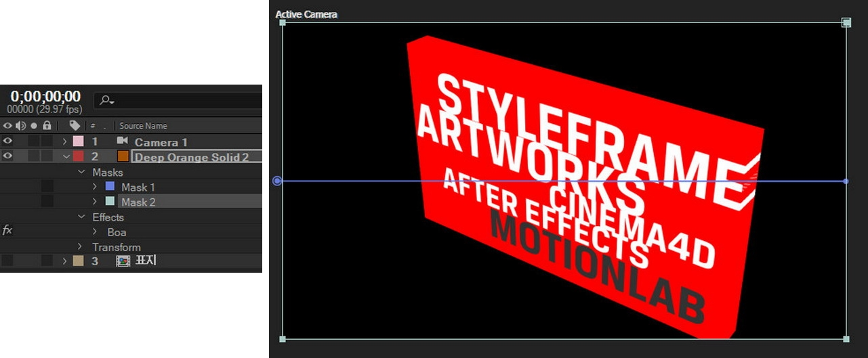Click the pink label color of Camera 1
The width and height of the screenshot is (868, 358).
pyautogui.click(x=78, y=141)
